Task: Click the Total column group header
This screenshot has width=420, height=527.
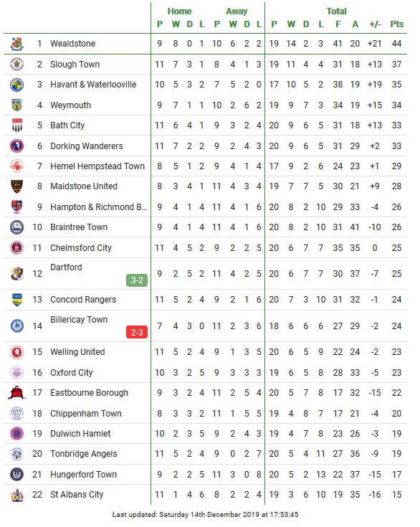Action: 336,11
